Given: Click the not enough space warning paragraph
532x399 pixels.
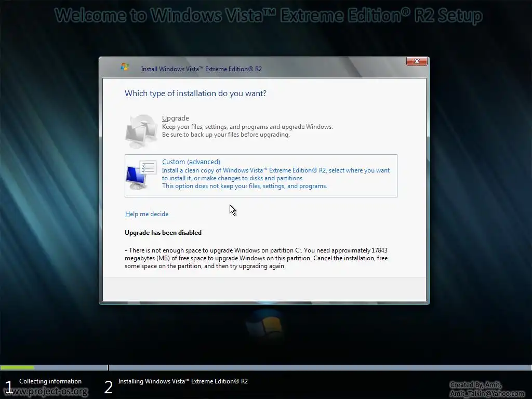Looking at the screenshot, I should [x=256, y=258].
